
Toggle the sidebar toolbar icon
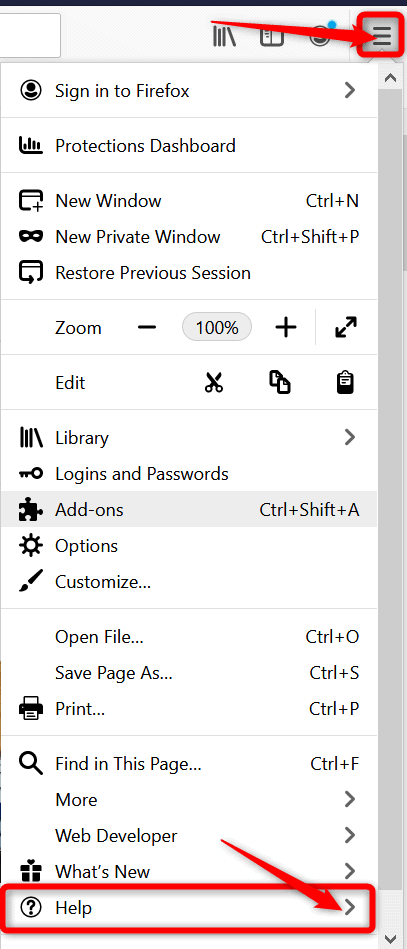[x=271, y=37]
